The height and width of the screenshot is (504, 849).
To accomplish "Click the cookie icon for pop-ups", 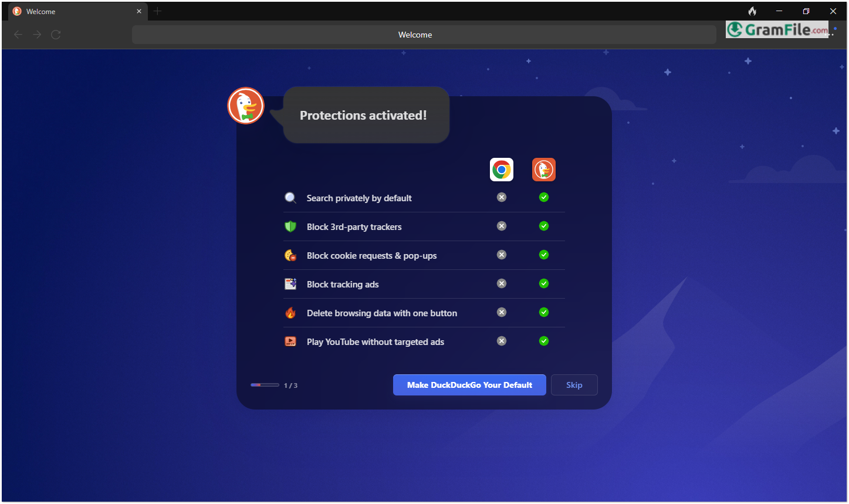I will coord(290,255).
